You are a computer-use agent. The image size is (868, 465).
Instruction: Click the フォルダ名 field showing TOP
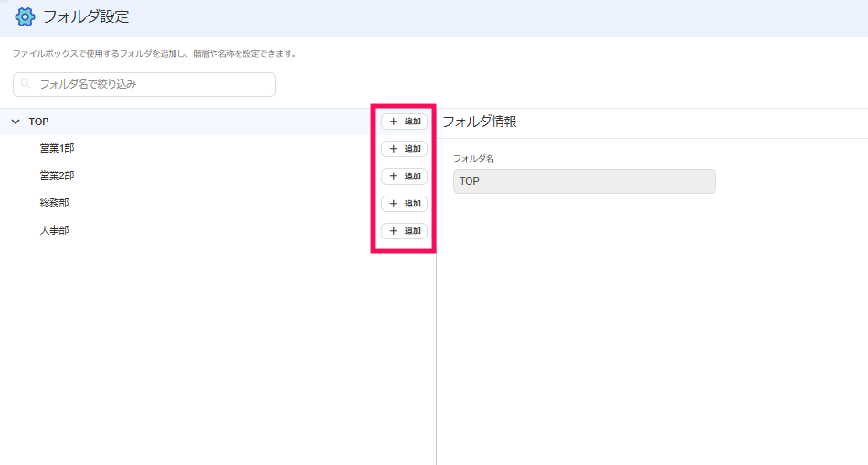click(x=585, y=181)
